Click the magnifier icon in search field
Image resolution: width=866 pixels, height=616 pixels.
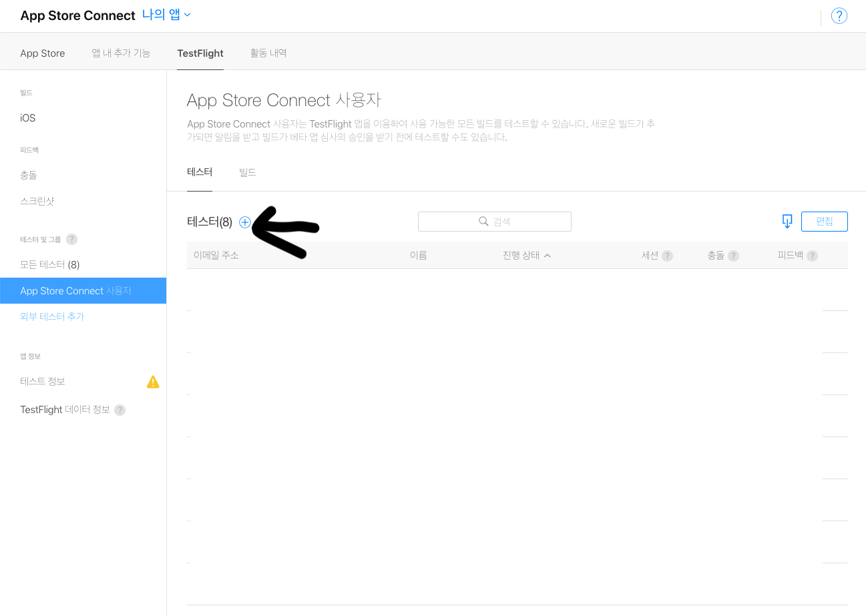(484, 222)
